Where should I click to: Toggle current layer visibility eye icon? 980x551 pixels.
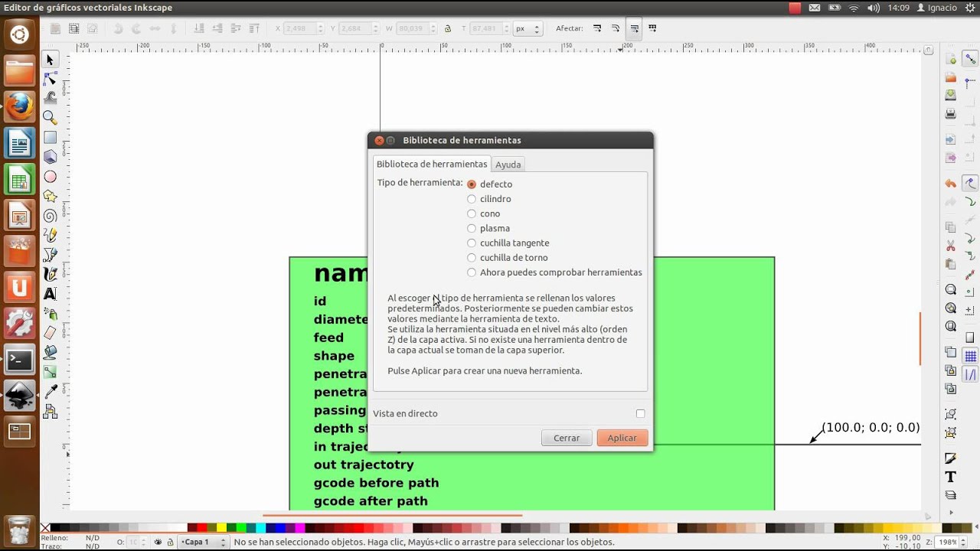[158, 542]
